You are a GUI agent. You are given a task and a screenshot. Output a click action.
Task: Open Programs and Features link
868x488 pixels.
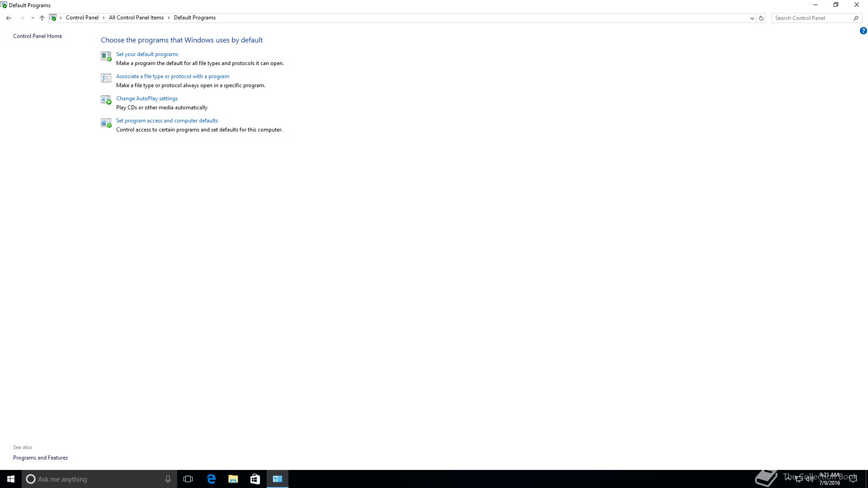tap(40, 458)
